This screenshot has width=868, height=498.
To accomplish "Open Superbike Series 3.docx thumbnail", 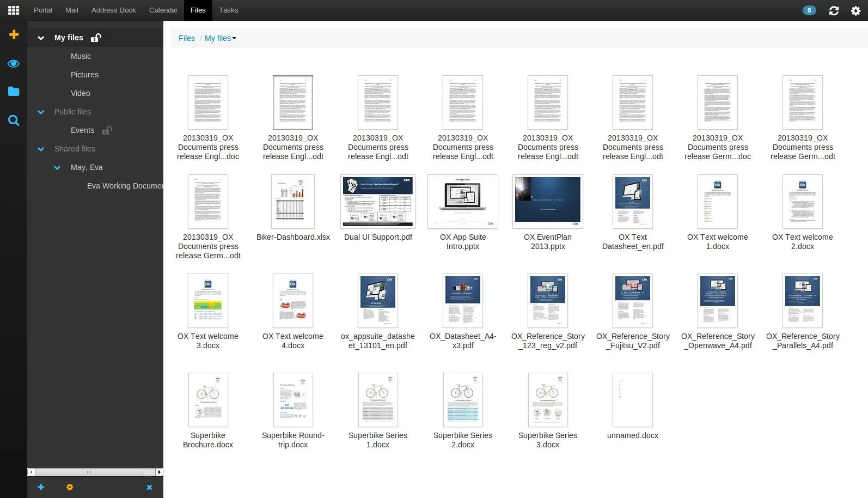I will click(548, 400).
